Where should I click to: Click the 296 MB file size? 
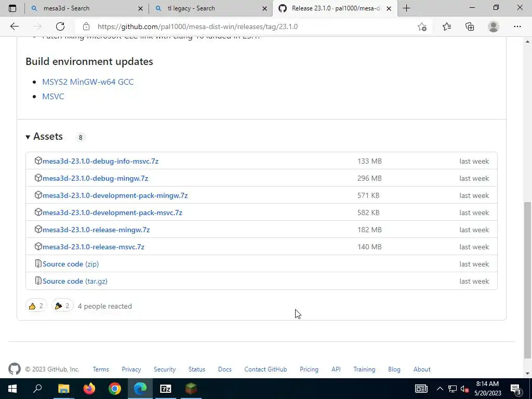pos(369,178)
